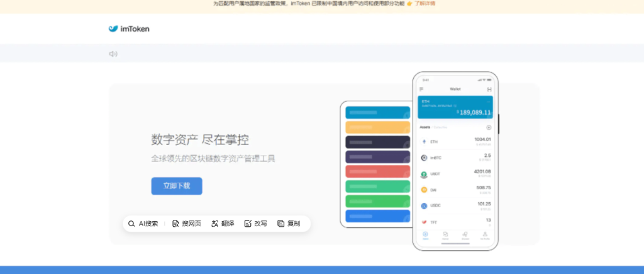Image resolution: width=644 pixels, height=274 pixels.
Task: Click the 1004.01 ETH balance value
Action: coord(482,139)
